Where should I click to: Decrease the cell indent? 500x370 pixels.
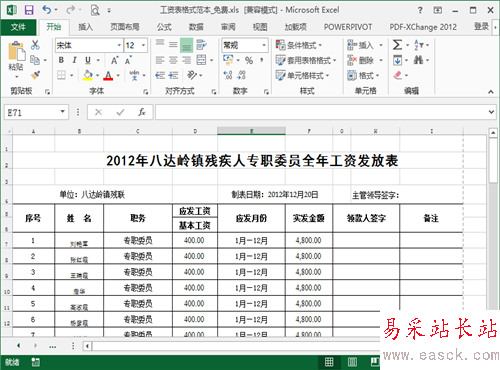pos(160,75)
